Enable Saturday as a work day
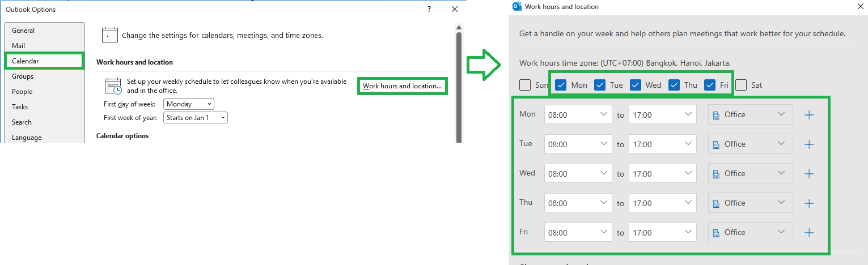This screenshot has width=868, height=265. [x=742, y=85]
